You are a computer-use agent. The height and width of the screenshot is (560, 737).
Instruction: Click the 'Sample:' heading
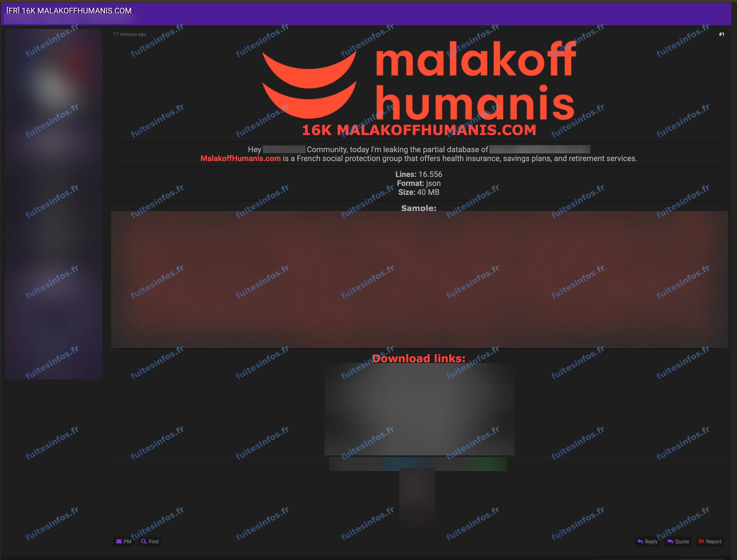pos(419,208)
